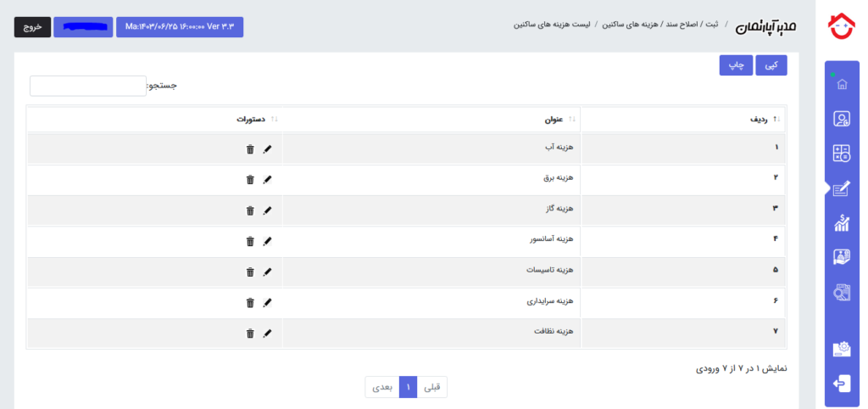
Task: Click the چاپ print button
Action: click(737, 65)
